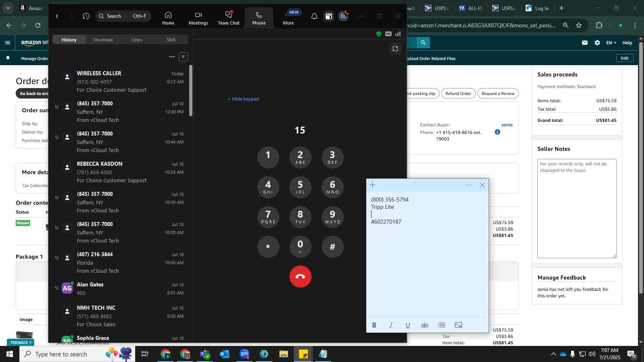Viewport: 644px width, 362px height.
Task: Click the Edit button on bookmarks bar
Action: click(x=625, y=58)
